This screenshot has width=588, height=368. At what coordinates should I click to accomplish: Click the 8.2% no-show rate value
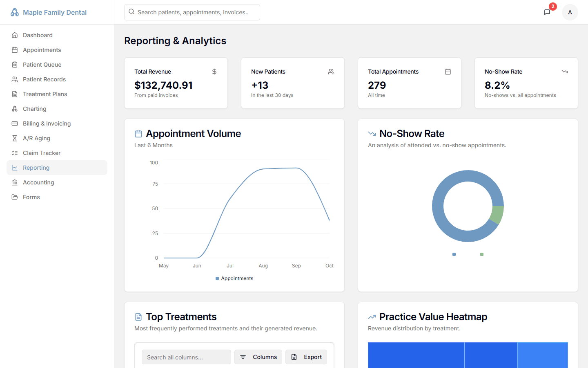497,85
